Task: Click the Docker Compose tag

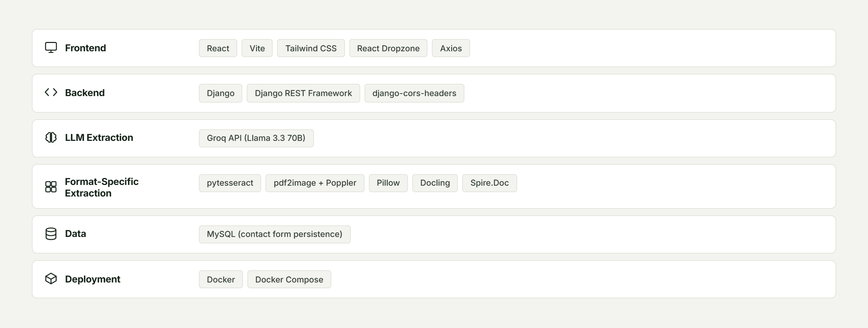Action: point(289,279)
